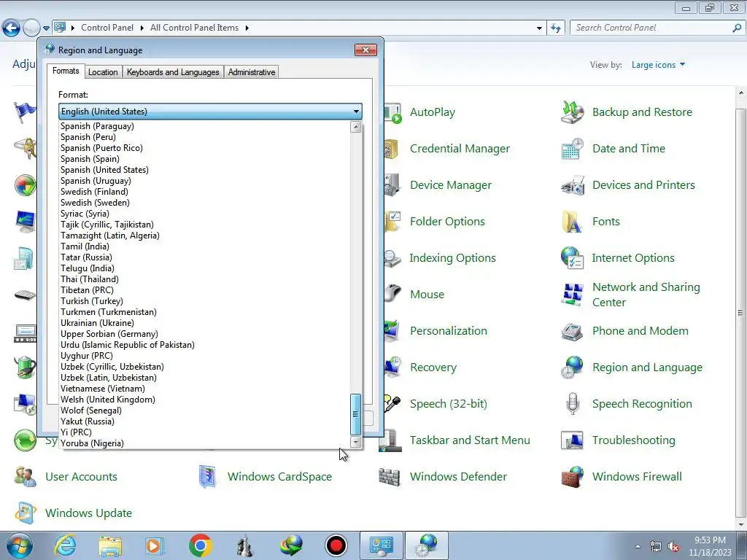The height and width of the screenshot is (560, 747).
Task: Switch to the Formats tab
Action: 66,71
